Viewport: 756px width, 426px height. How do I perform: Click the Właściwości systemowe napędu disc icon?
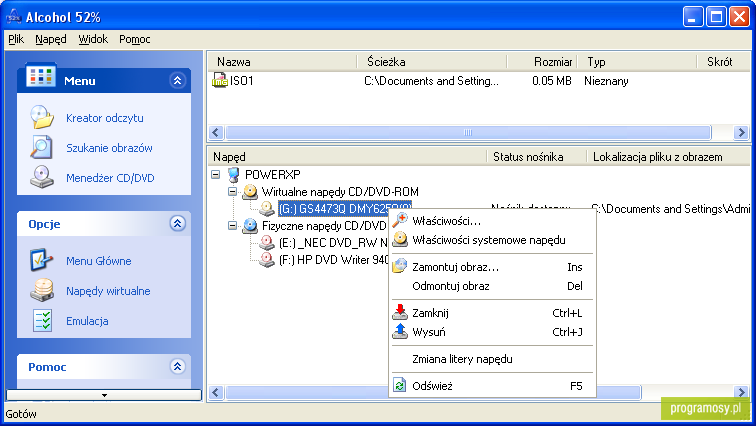400,239
